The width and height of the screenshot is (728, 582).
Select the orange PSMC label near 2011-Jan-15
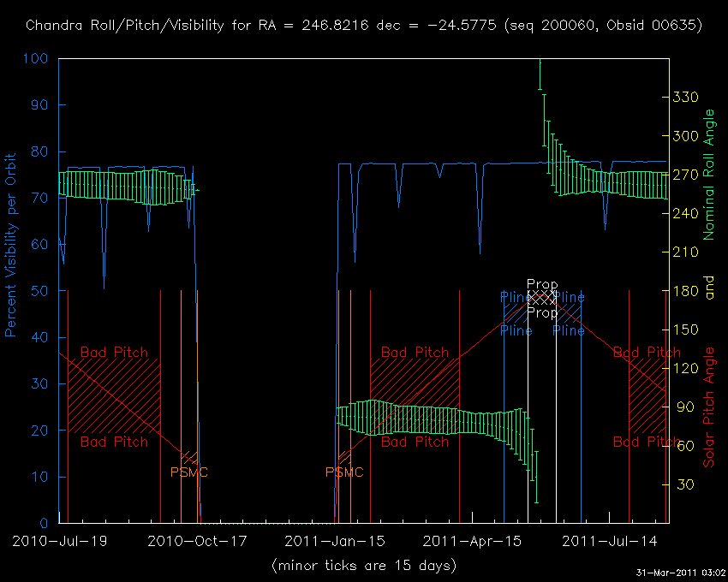344,472
